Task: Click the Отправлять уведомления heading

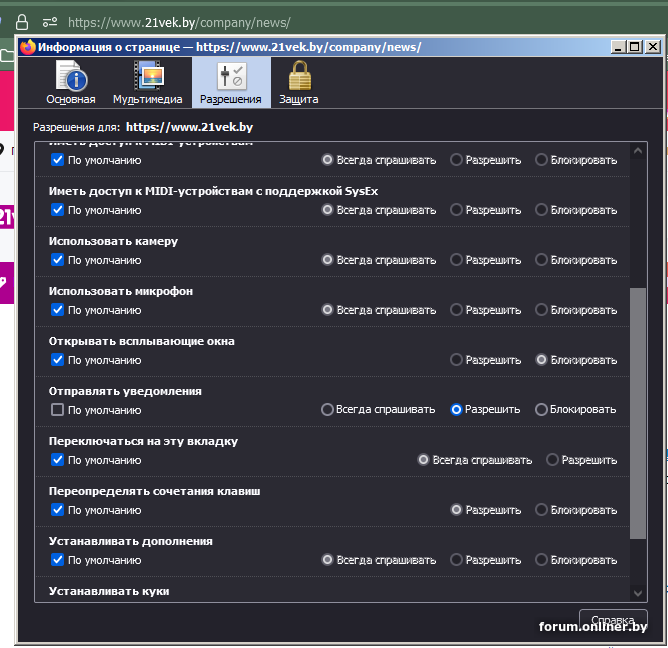Action: [125, 391]
